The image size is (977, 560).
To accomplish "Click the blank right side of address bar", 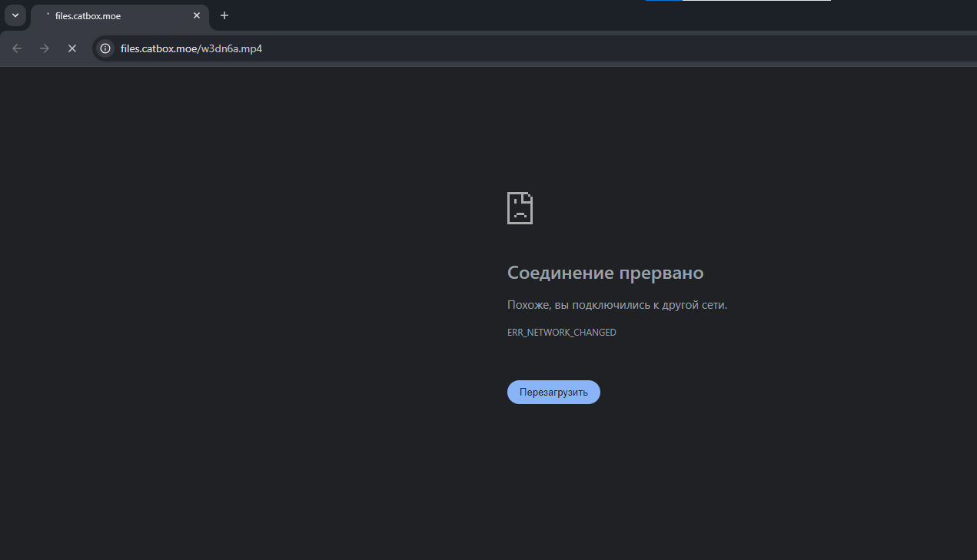I will tap(615, 49).
